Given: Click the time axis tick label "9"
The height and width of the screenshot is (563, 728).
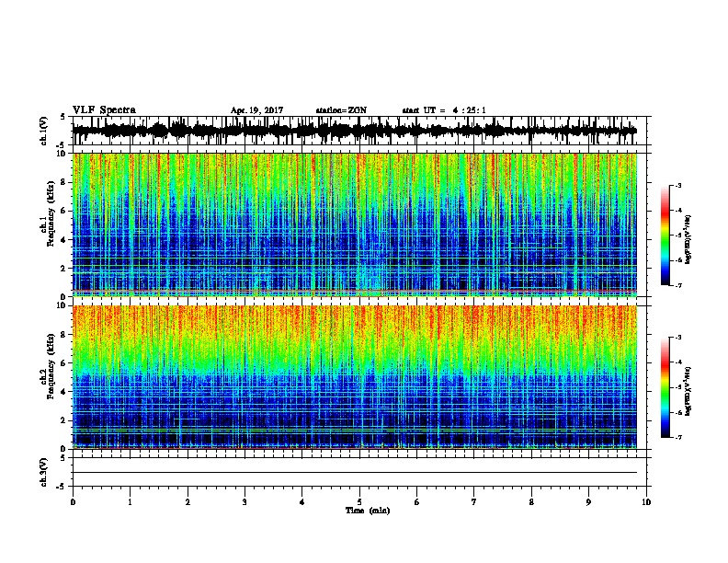Looking at the screenshot, I should point(588,502).
